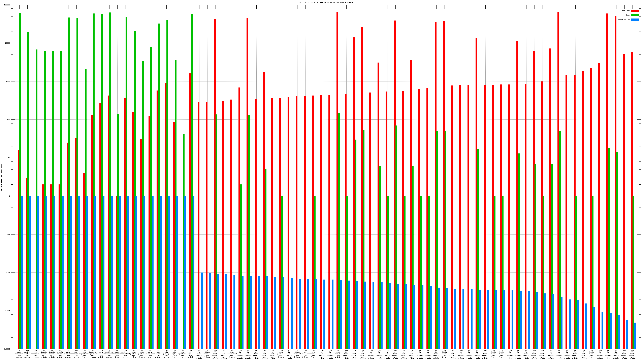Click the 0.01 y-axis tick label
Viewport: 644px width, 362px height.
pos(8,273)
